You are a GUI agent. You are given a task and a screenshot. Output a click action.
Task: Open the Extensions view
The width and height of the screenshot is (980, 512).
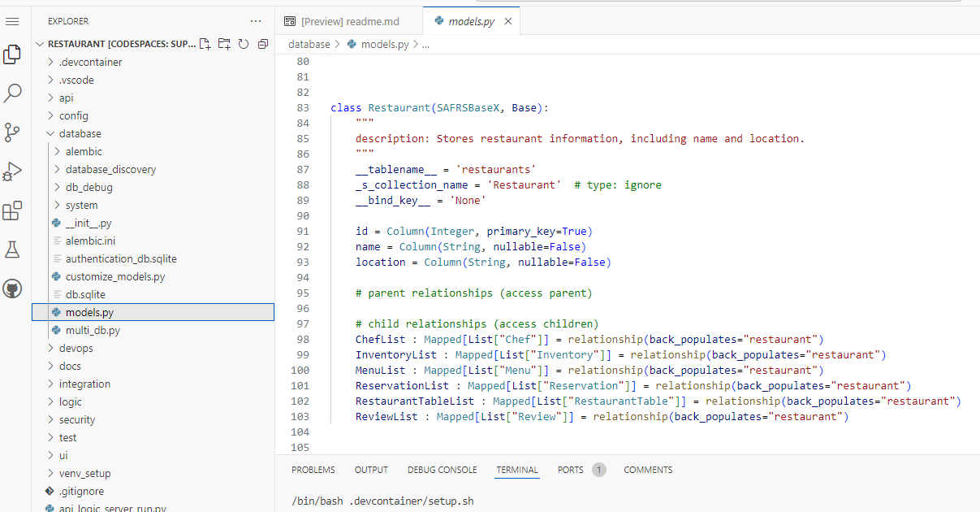click(x=12, y=211)
